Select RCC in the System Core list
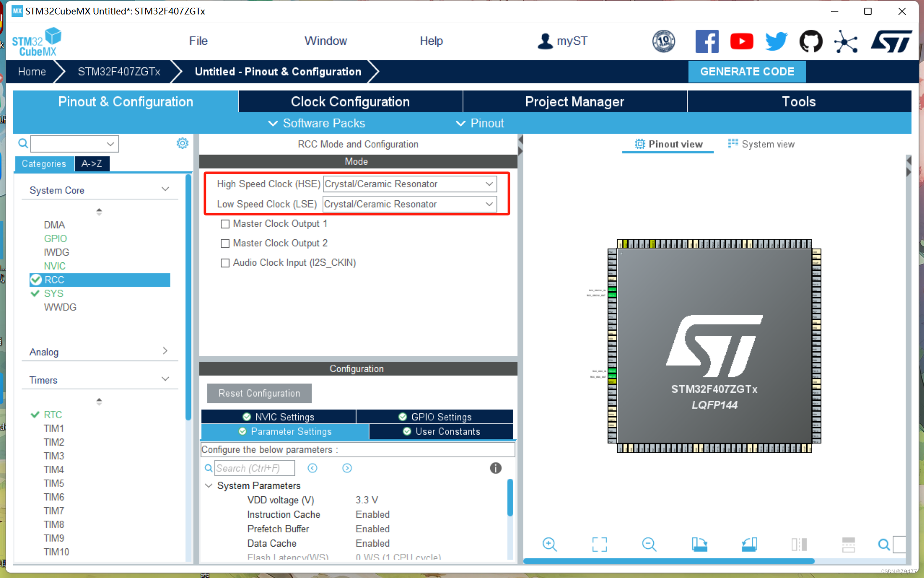The image size is (924, 578). pyautogui.click(x=54, y=280)
